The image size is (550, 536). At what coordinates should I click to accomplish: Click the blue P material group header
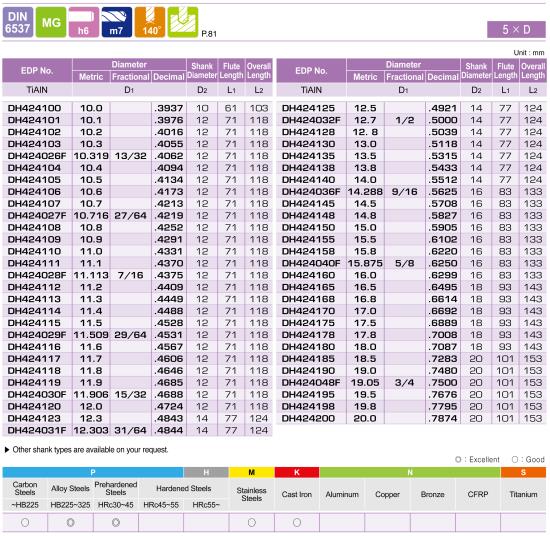[93, 472]
